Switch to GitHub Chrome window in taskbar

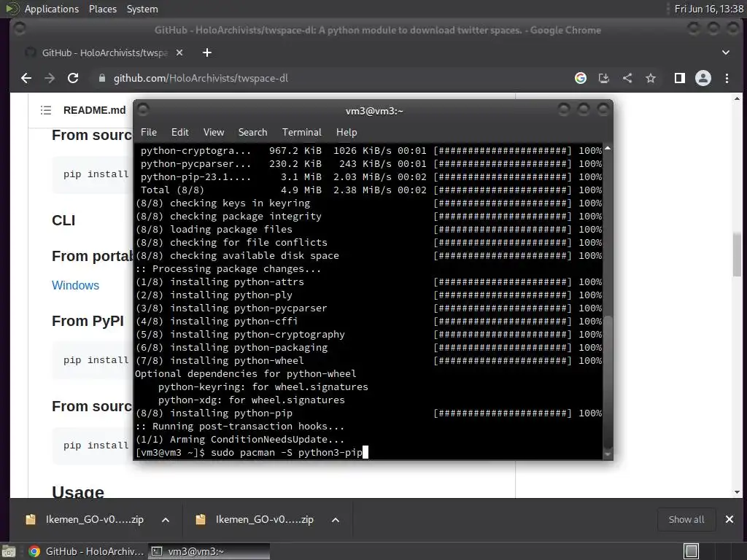(x=86, y=551)
